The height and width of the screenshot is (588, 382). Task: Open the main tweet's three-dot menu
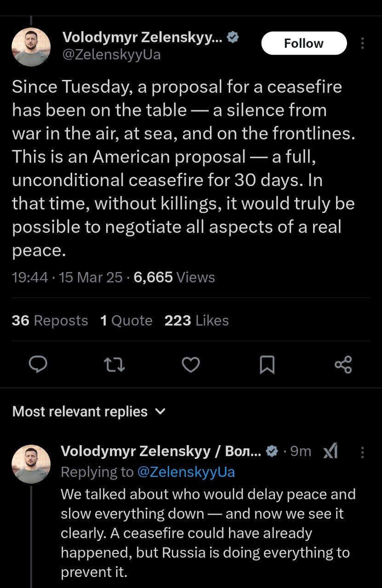363,44
